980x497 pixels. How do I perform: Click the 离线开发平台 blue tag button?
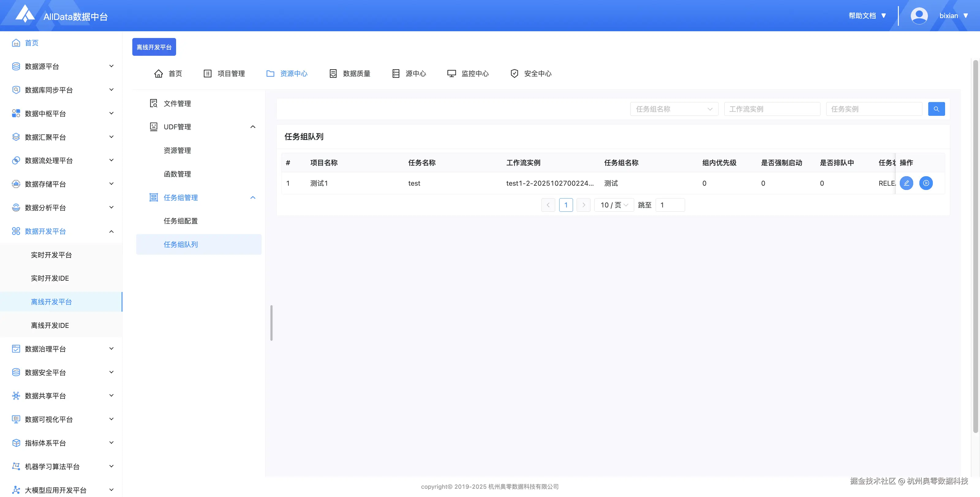[154, 47]
